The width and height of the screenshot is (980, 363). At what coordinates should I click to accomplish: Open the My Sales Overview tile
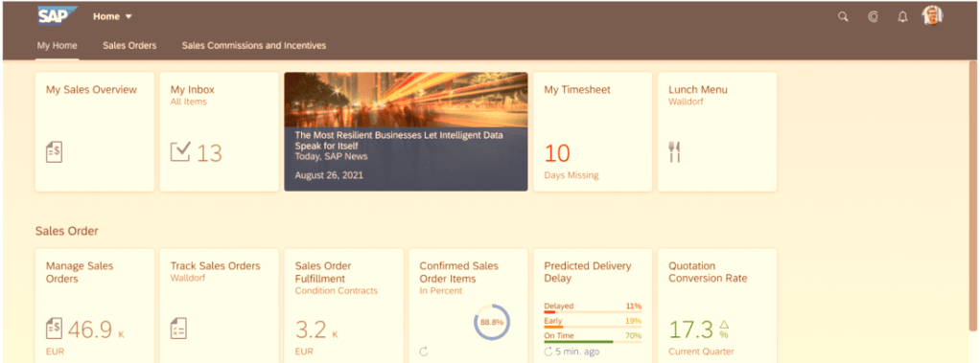point(94,132)
